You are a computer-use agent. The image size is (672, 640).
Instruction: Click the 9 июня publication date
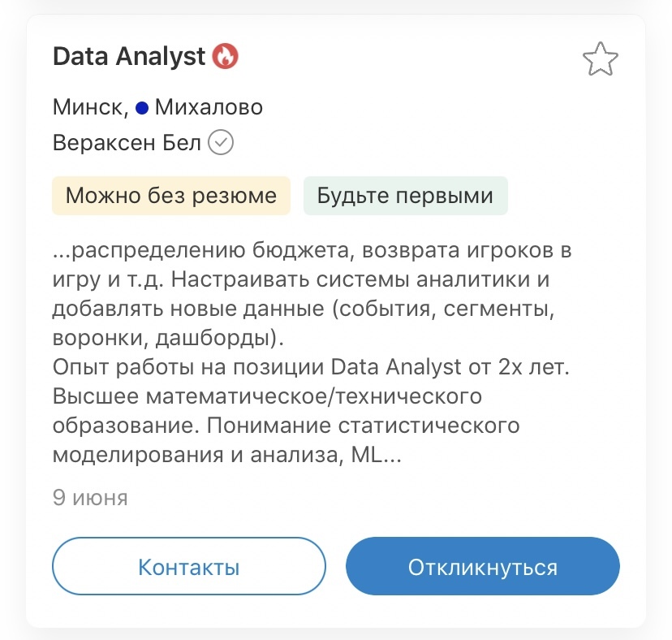(90, 498)
